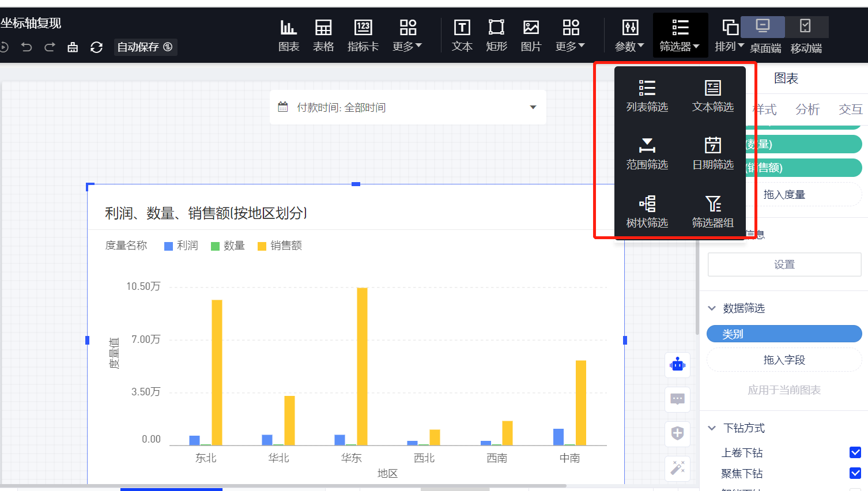Refresh the dashboard data

(x=96, y=47)
